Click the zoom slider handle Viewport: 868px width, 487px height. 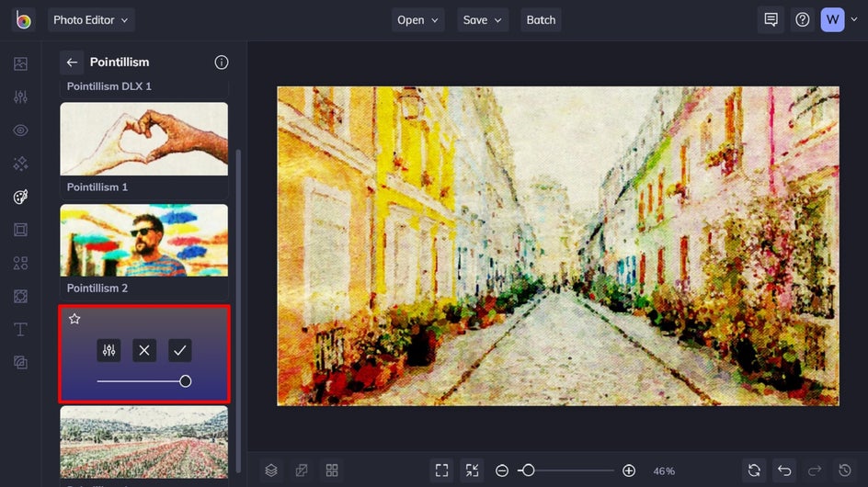pos(528,470)
